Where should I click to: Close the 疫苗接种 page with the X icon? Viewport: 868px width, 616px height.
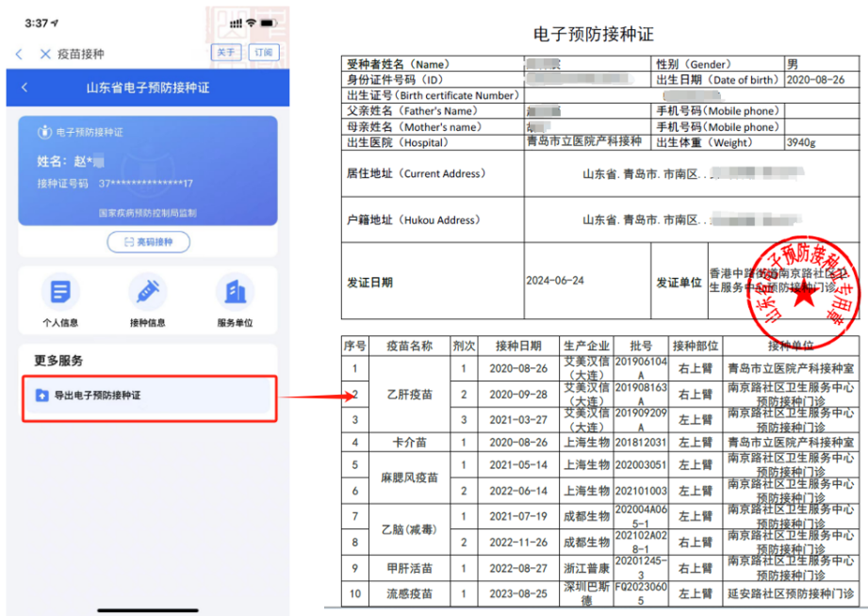coord(45,54)
